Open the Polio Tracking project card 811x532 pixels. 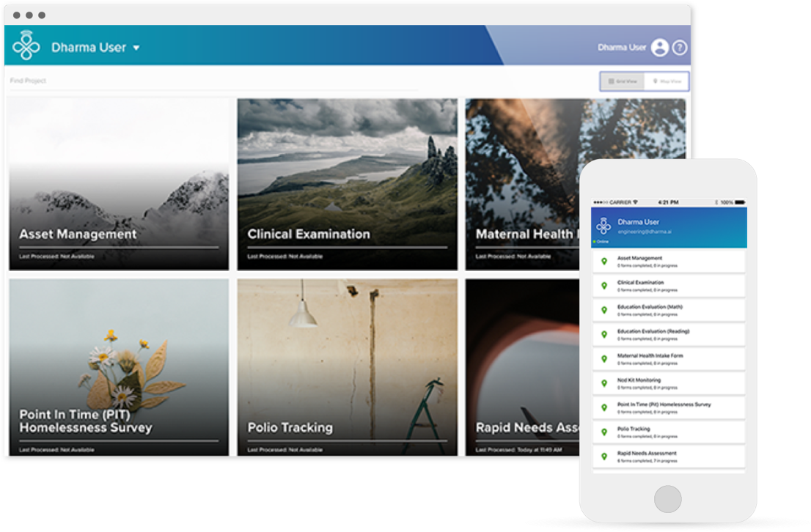pyautogui.click(x=347, y=366)
